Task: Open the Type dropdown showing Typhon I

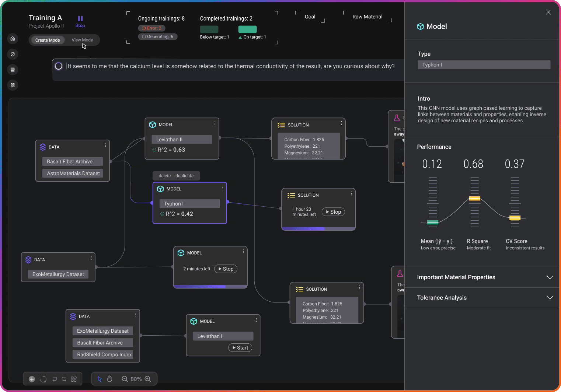Action: coord(484,65)
